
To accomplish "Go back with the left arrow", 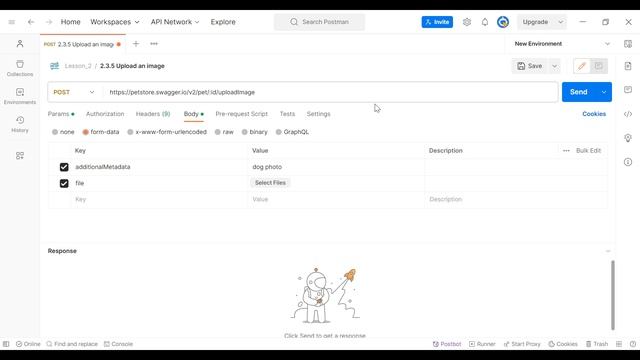I will [x=31, y=22].
